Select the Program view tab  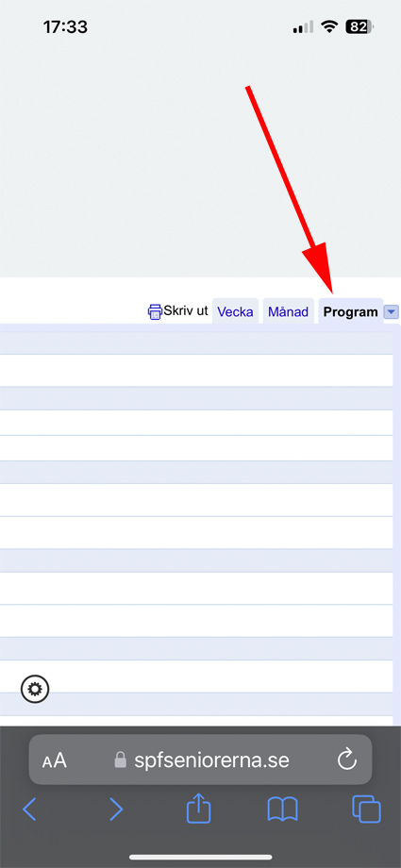point(351,311)
